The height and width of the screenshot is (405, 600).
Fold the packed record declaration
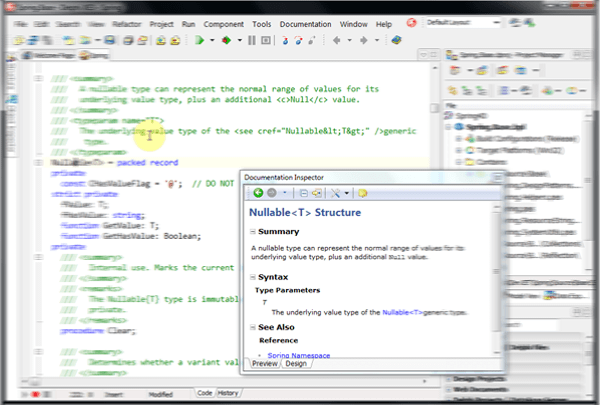coord(38,162)
